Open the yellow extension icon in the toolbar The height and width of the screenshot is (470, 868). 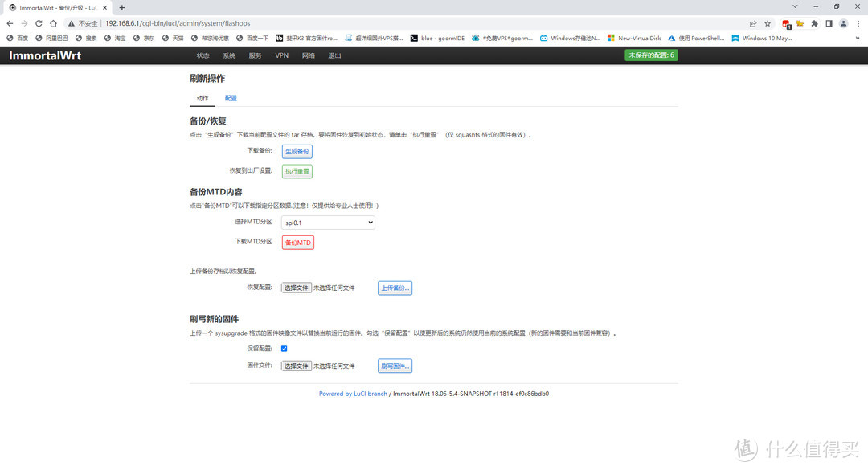pos(800,23)
